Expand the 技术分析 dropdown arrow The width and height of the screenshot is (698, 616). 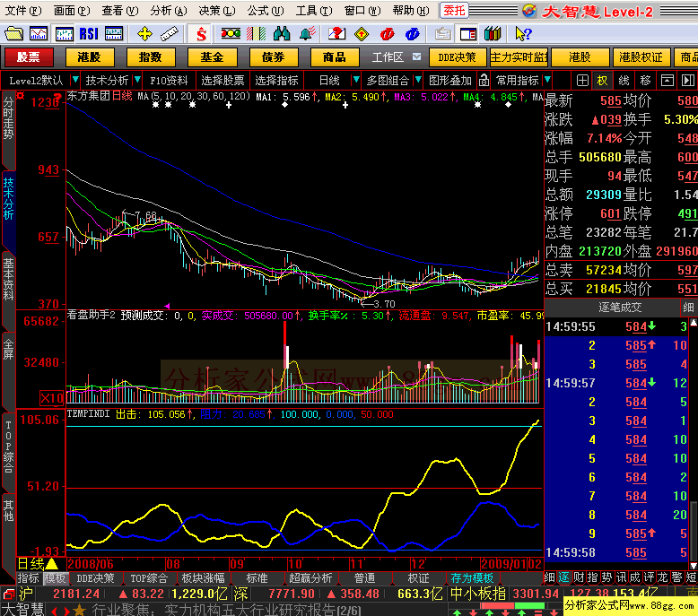point(137,80)
